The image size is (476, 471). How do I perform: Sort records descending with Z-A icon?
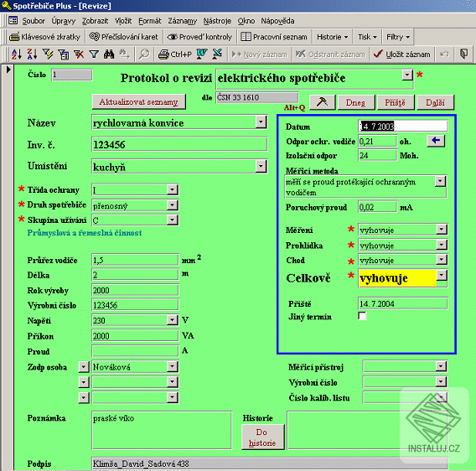click(x=32, y=54)
